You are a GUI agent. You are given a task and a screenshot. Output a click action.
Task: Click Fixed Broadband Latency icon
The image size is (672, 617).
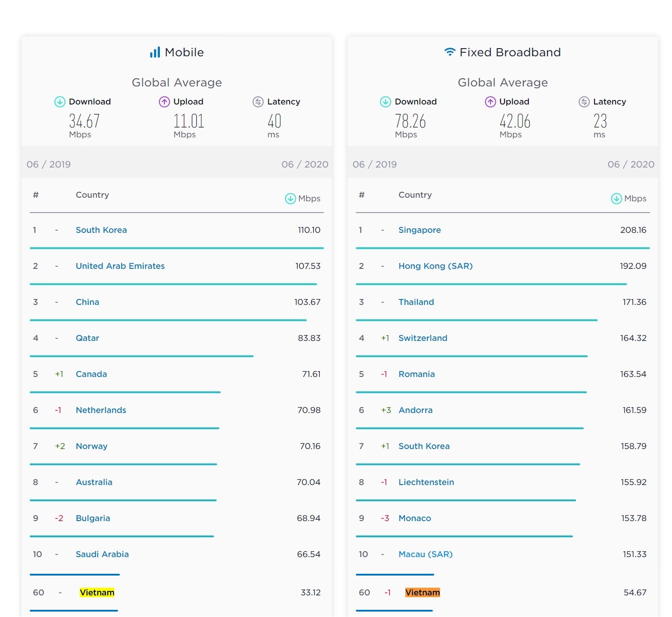click(x=584, y=102)
